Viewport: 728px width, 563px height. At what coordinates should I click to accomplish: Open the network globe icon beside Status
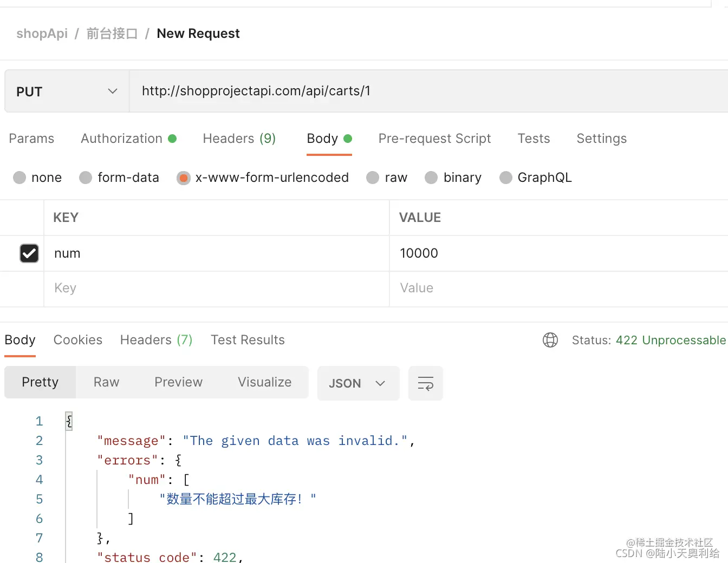click(550, 340)
